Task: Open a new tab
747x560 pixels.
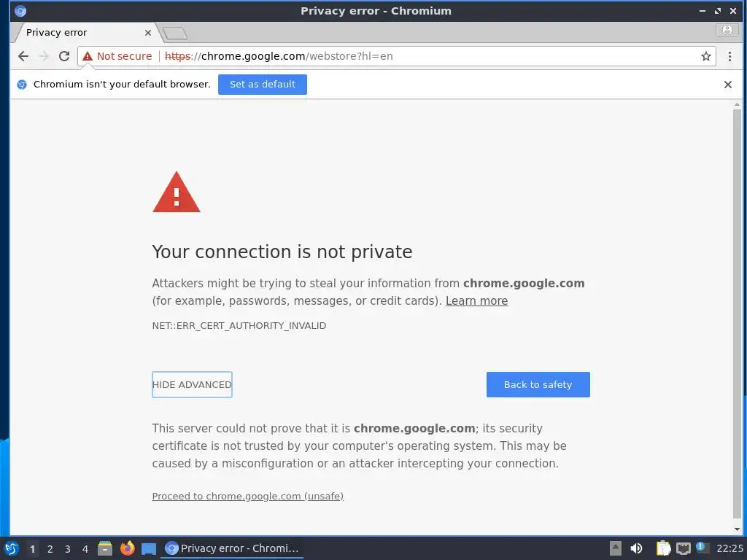Action: pyautogui.click(x=175, y=33)
